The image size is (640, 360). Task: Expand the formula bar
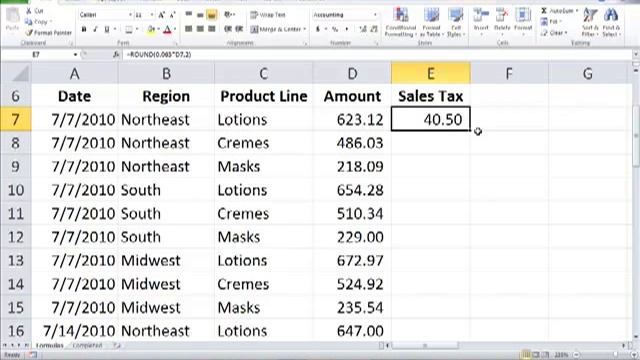[x=636, y=54]
